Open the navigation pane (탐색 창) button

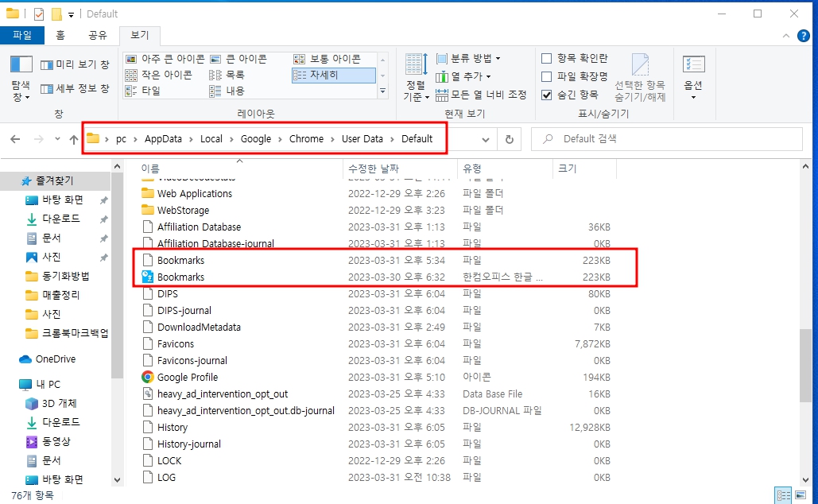pyautogui.click(x=21, y=78)
